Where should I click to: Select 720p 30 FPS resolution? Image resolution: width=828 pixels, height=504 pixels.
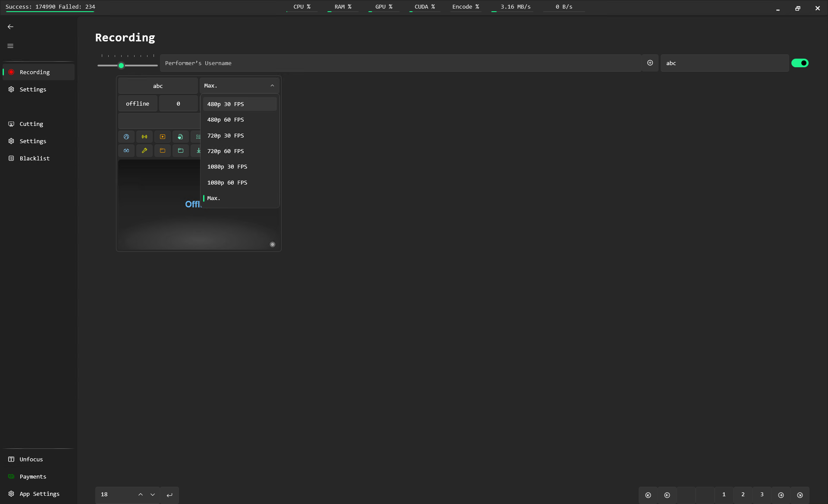[226, 135]
